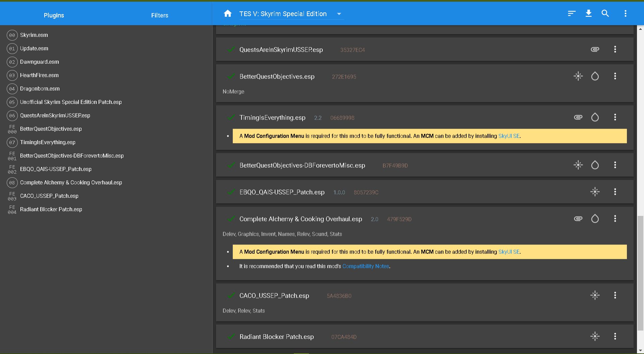Open the sort plugins icon in toolbar
Image resolution: width=644 pixels, height=354 pixels.
[572, 13]
